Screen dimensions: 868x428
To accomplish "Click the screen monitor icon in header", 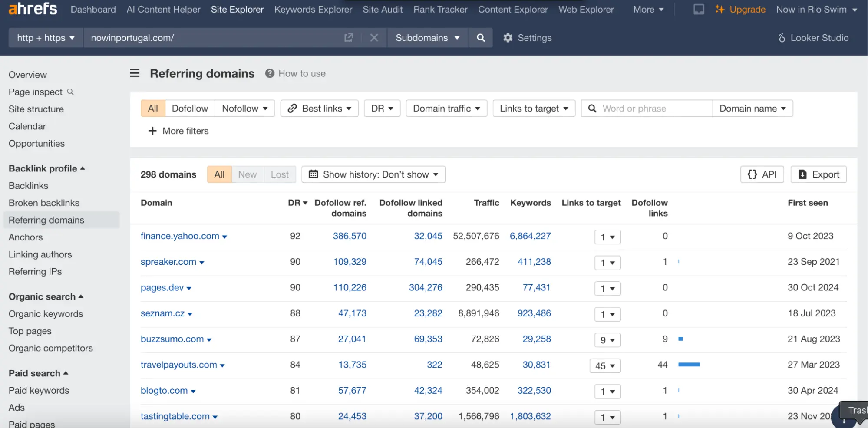I will coord(699,9).
